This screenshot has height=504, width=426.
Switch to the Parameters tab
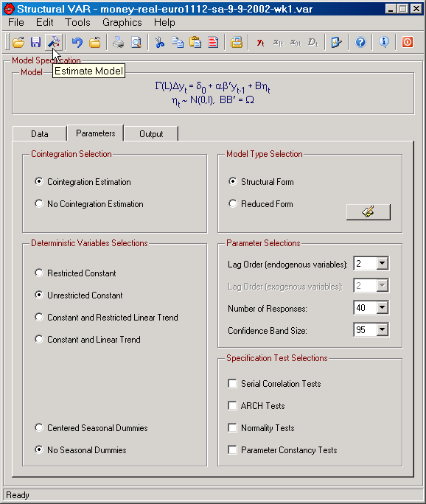pyautogui.click(x=96, y=133)
